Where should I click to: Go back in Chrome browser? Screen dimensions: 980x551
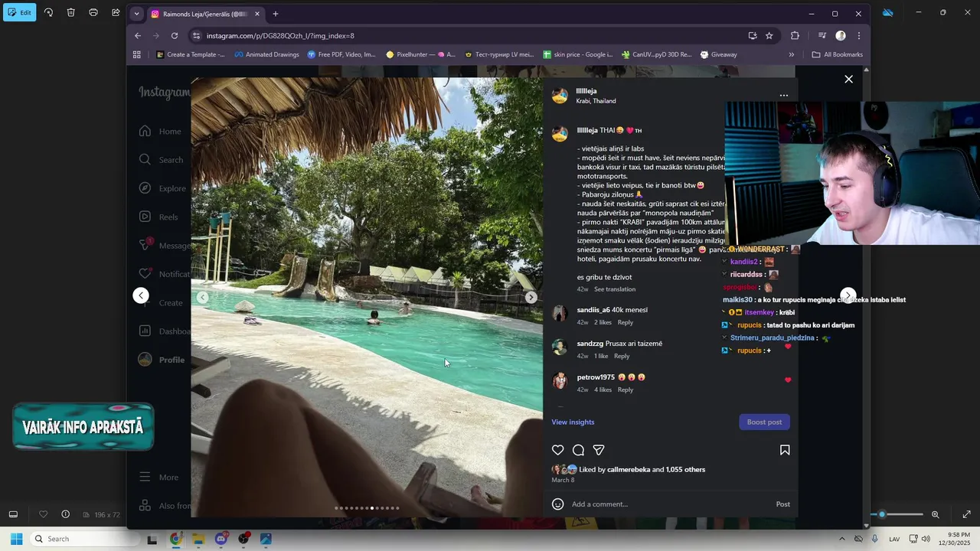[138, 35]
